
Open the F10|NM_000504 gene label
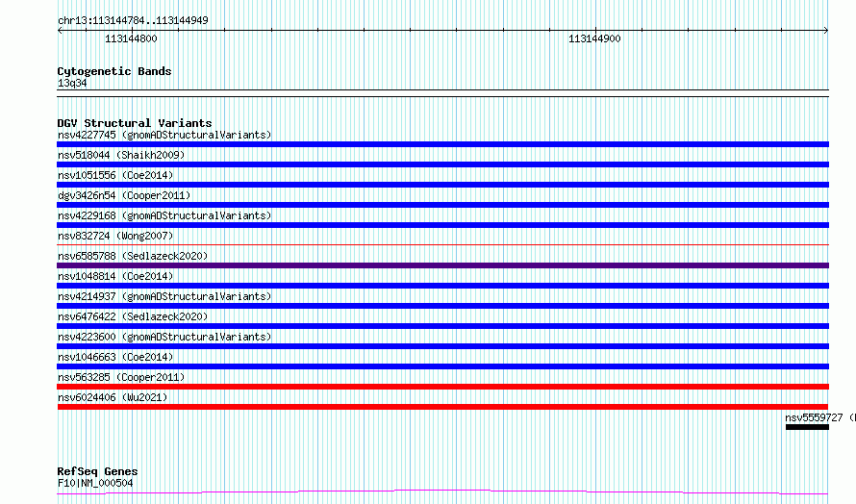coord(95,483)
